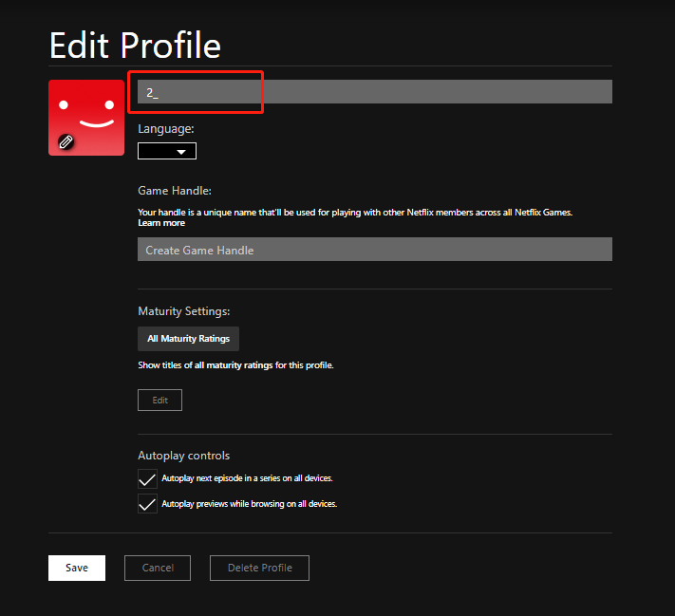Save the profile changes
Image resolution: width=675 pixels, height=616 pixels.
click(x=77, y=568)
